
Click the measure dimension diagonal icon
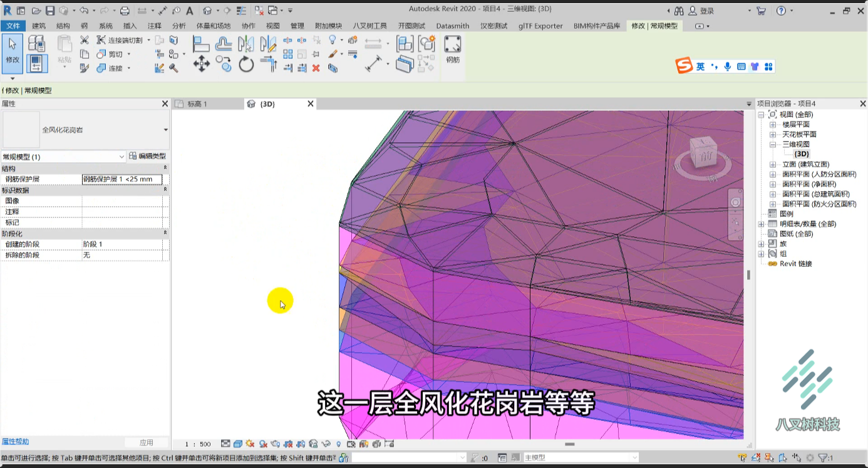click(x=374, y=63)
